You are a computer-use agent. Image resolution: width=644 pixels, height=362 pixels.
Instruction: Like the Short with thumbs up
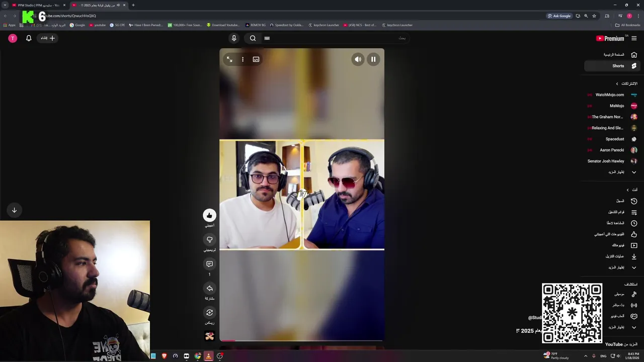coord(209,215)
